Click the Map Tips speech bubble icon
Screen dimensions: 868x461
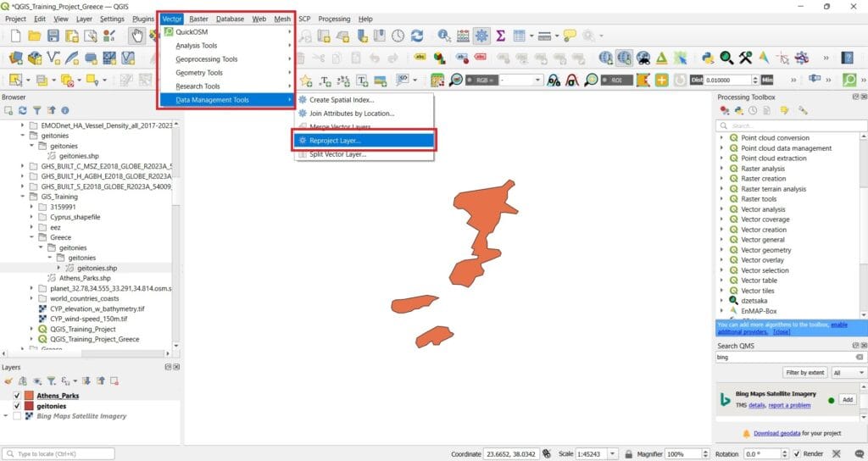[570, 36]
